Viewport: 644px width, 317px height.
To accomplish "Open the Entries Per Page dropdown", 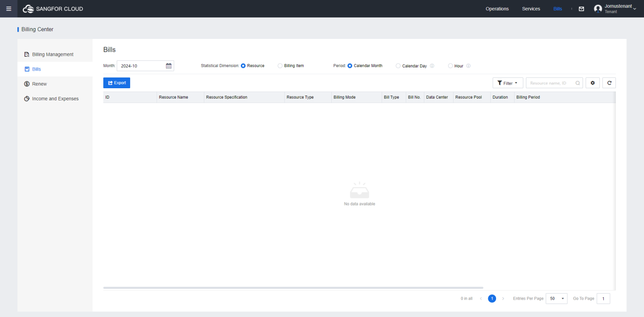I will [x=557, y=298].
